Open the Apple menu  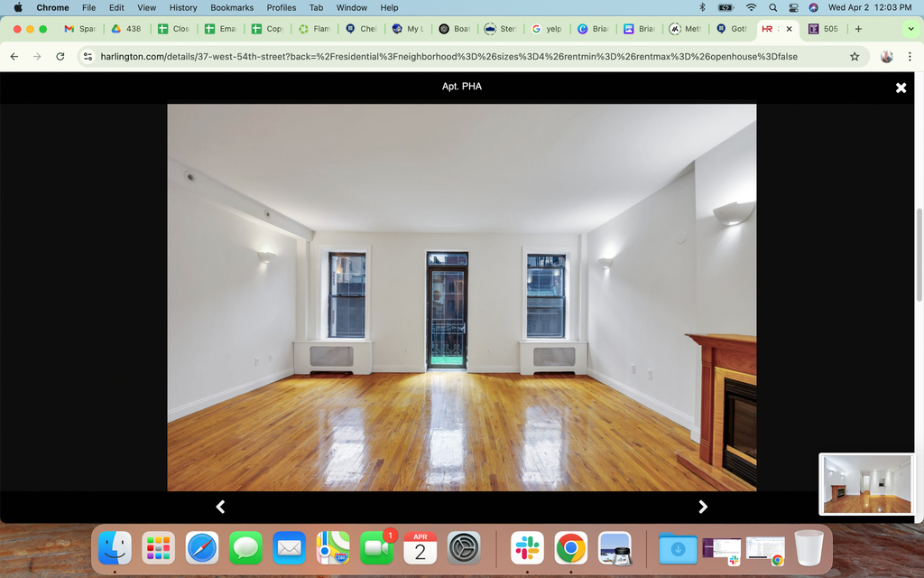coord(18,7)
